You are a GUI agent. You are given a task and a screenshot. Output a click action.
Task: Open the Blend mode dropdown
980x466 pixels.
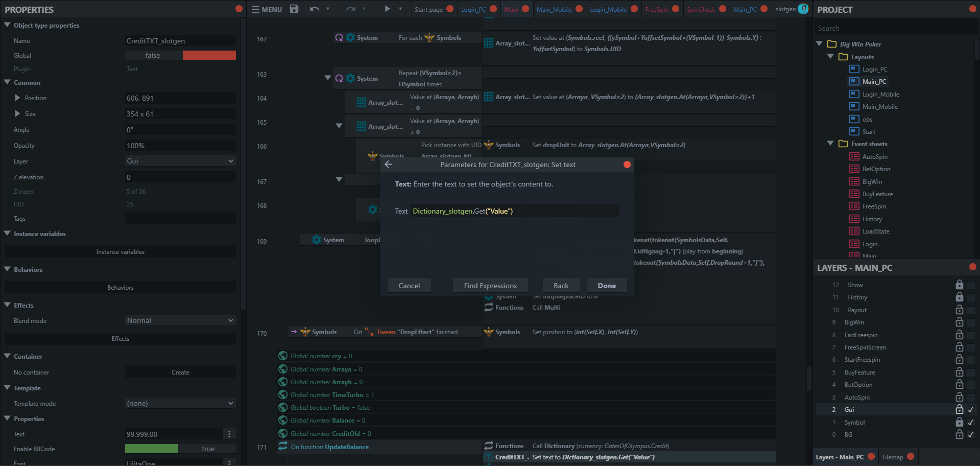pyautogui.click(x=180, y=320)
